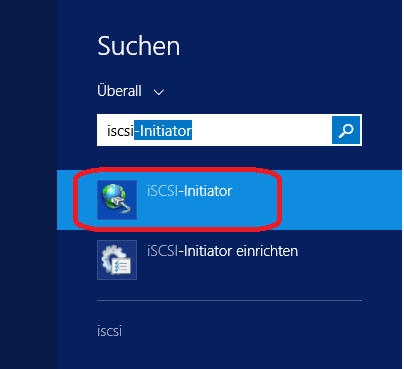Click the empty white area of the search field
The width and height of the screenshot is (404, 369).
click(x=262, y=130)
